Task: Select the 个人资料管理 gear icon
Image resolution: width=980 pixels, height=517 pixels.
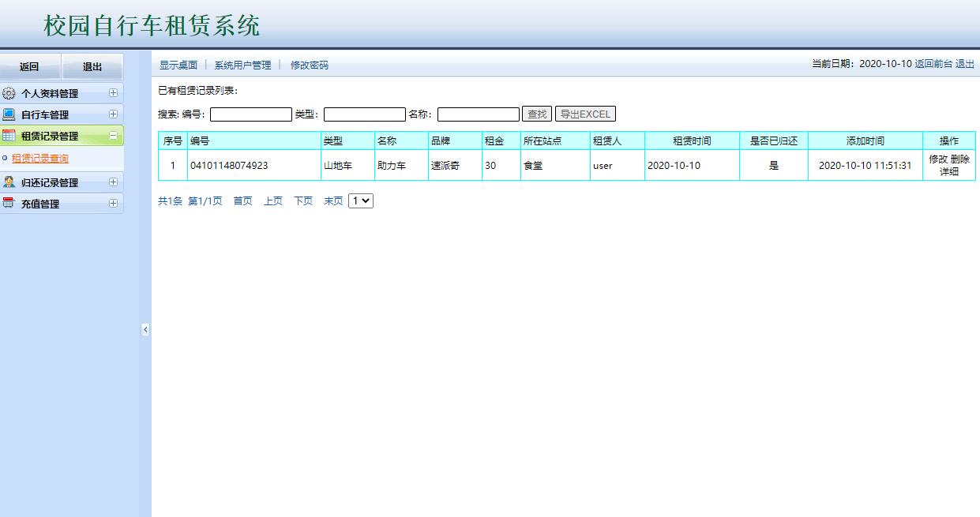Action: (x=10, y=92)
